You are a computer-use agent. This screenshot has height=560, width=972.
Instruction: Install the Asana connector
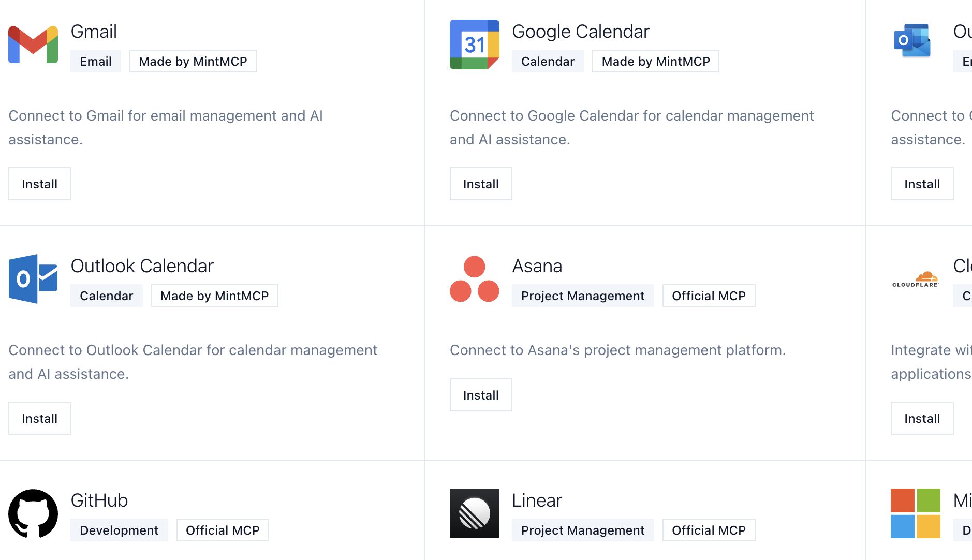[x=481, y=395]
